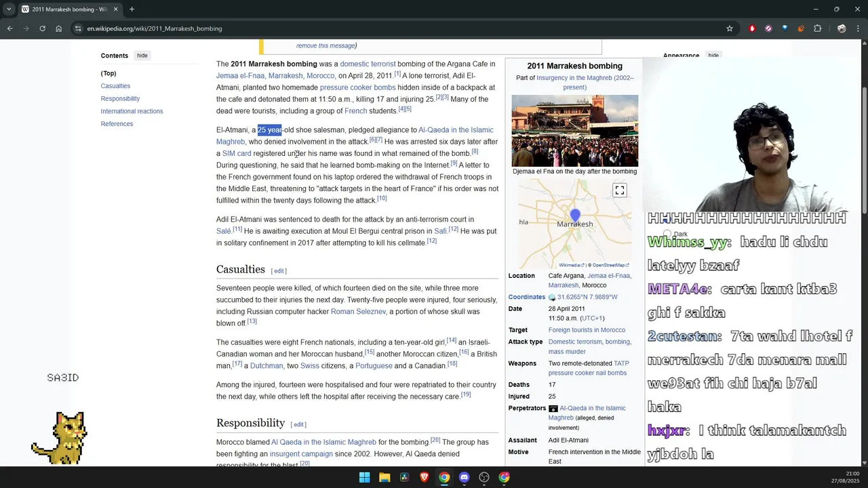This screenshot has height=488, width=868.
Task: Open infobox coordinates 31.6265°N 7.9889°W
Action: 587,297
